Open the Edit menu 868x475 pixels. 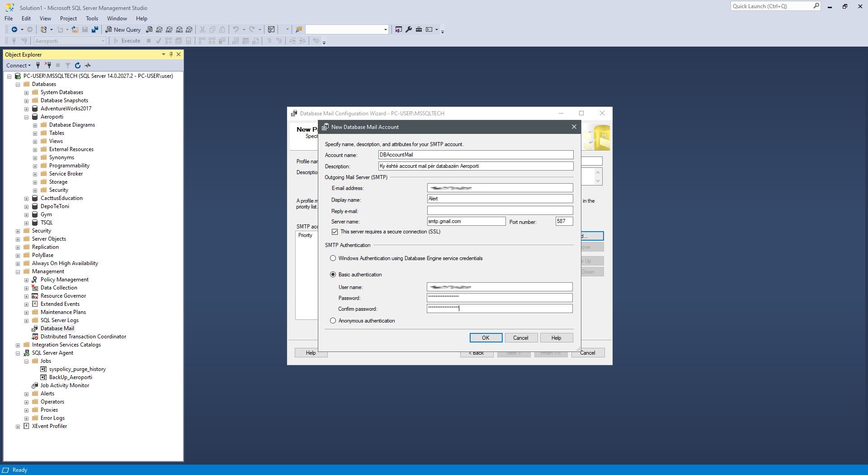point(26,19)
